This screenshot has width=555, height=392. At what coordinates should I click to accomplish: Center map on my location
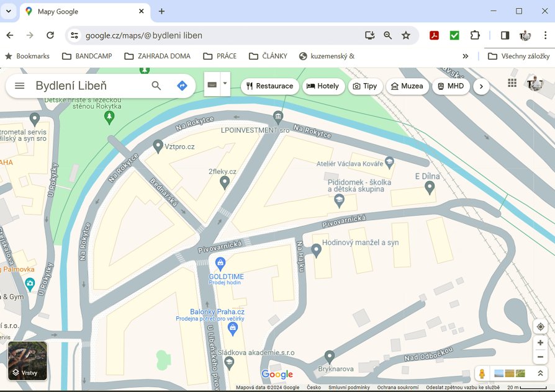pyautogui.click(x=540, y=326)
